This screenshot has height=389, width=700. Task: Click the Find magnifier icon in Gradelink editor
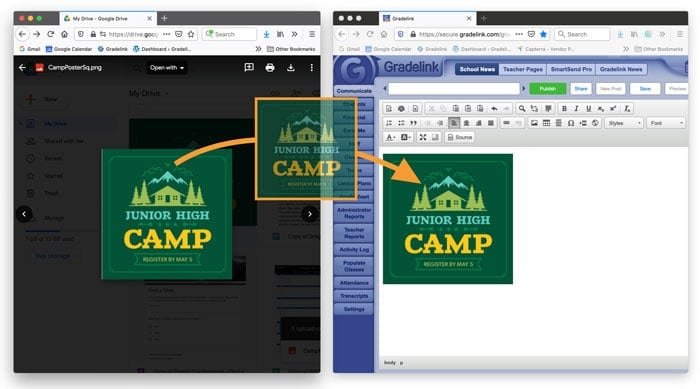click(521, 109)
